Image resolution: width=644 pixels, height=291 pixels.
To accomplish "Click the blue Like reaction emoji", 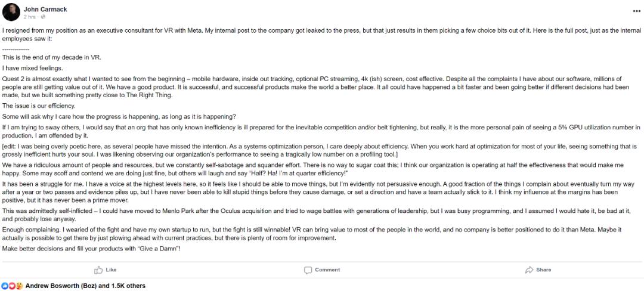I will tap(5, 286).
